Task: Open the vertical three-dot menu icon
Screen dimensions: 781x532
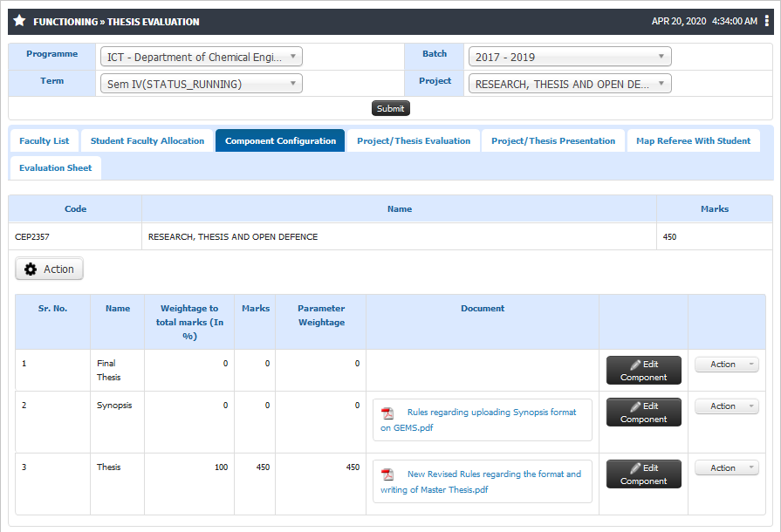Action: (x=766, y=21)
